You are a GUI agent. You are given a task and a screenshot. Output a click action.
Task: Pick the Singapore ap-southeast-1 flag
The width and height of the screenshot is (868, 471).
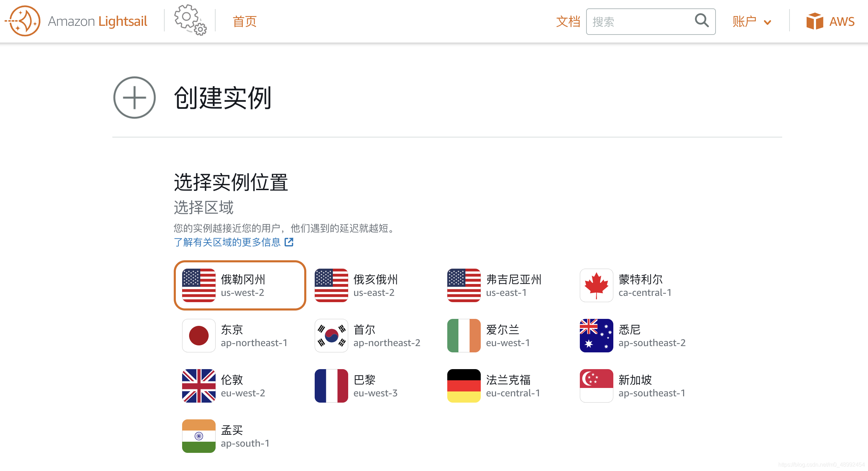(x=596, y=386)
